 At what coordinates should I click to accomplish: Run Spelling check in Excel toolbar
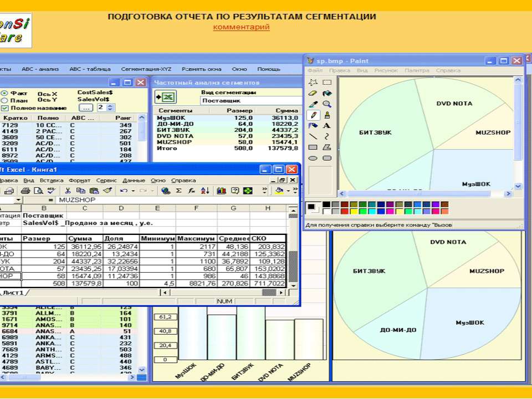click(x=51, y=191)
